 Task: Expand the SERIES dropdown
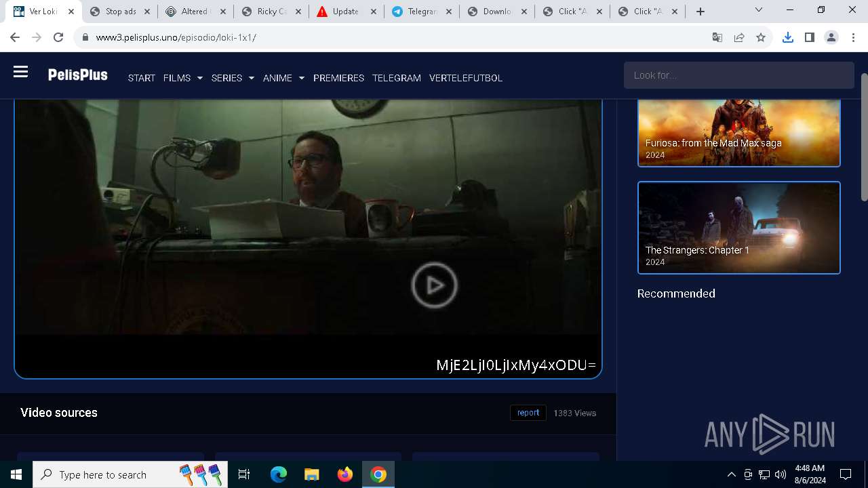point(233,78)
